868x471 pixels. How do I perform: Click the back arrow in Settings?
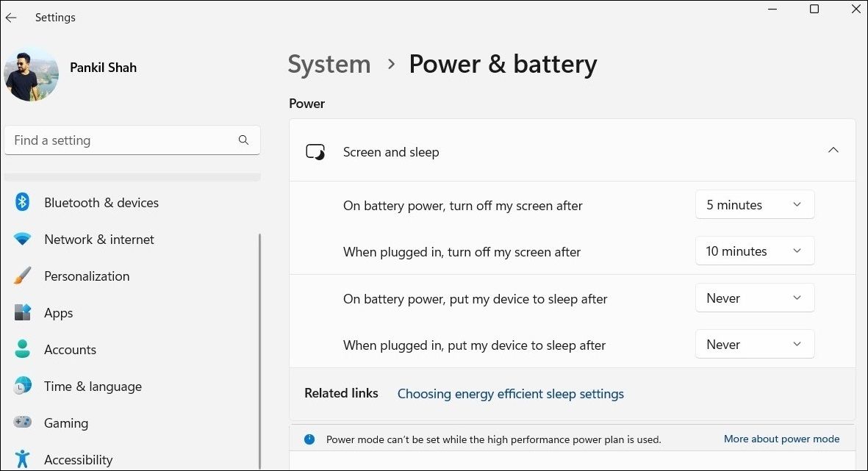click(10, 17)
